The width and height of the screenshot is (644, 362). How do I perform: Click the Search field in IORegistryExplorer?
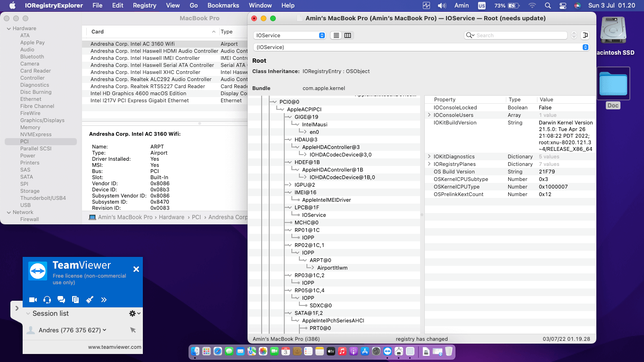pos(519,35)
